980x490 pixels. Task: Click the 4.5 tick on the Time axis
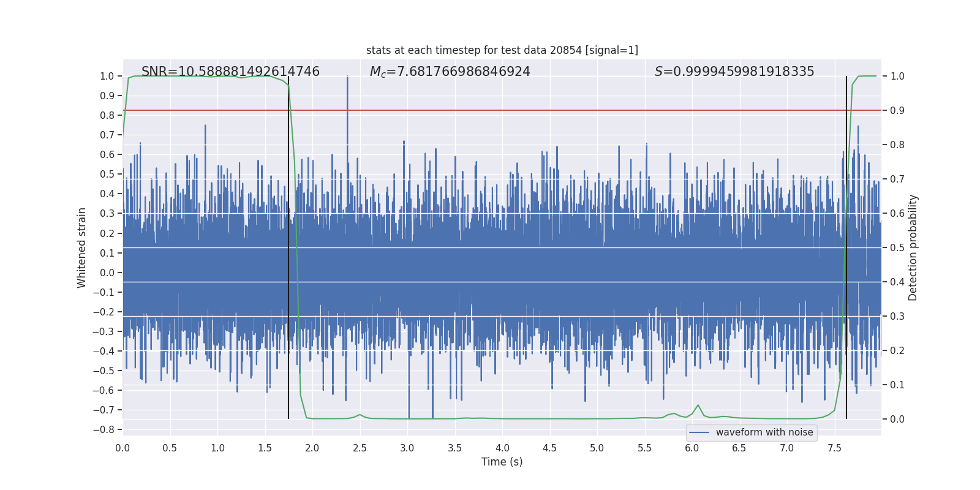549,448
